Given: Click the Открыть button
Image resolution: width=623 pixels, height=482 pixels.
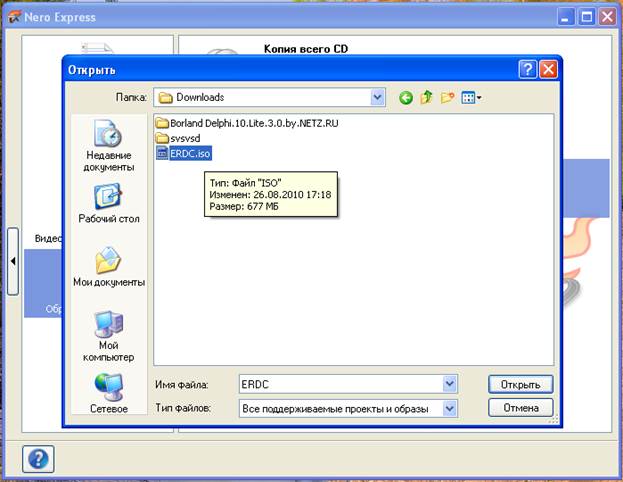Looking at the screenshot, I should tap(520, 385).
